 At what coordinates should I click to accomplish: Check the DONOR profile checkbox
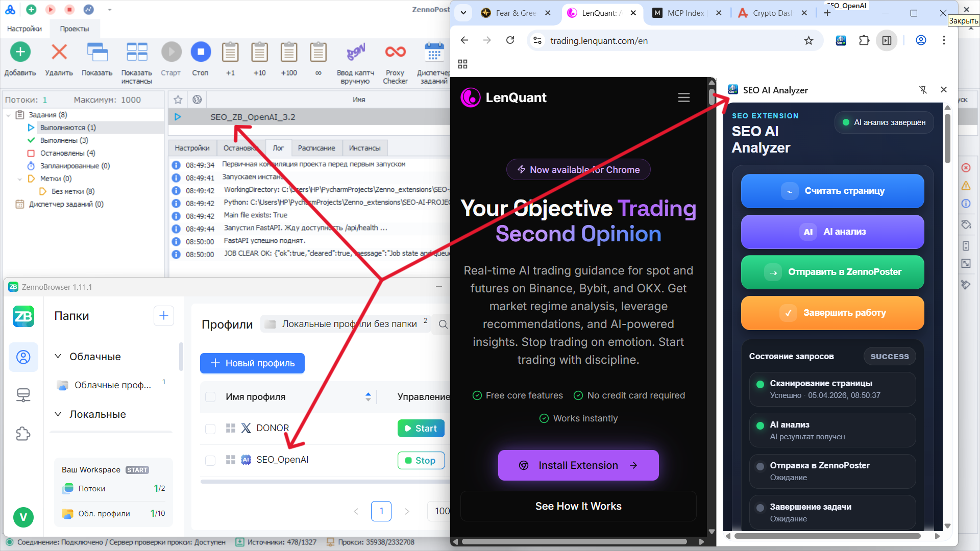(x=210, y=429)
